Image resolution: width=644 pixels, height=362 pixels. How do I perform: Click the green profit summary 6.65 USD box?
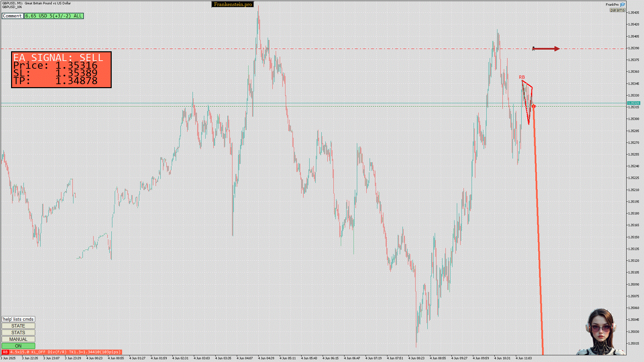click(x=54, y=16)
